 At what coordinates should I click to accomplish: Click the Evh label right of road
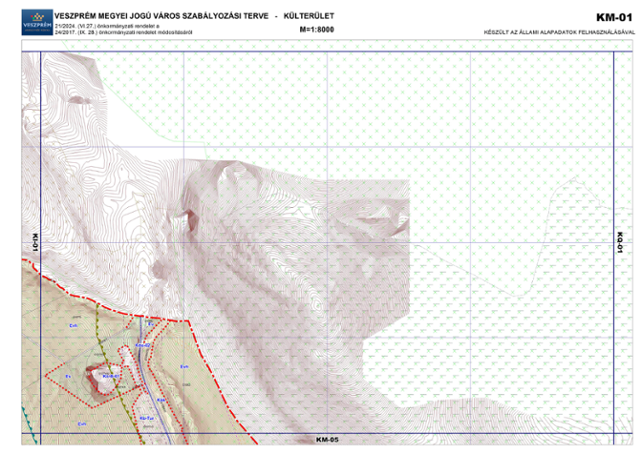point(183,367)
